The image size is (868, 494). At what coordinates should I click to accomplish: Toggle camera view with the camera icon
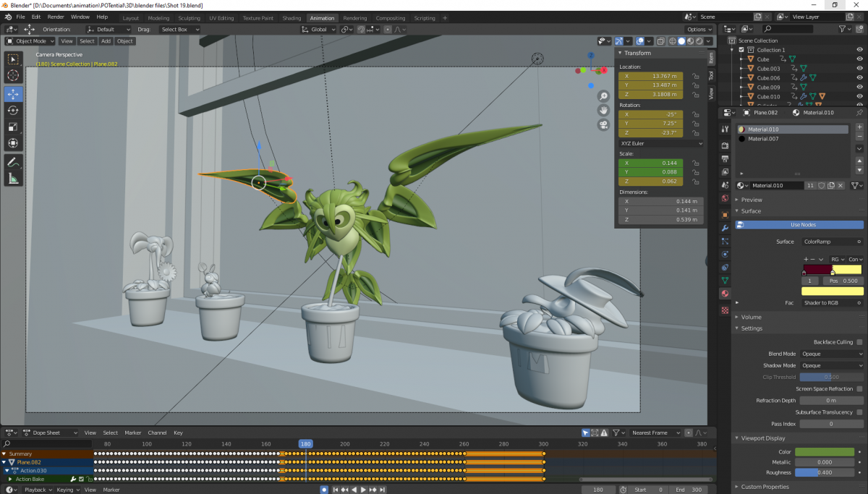coord(603,124)
